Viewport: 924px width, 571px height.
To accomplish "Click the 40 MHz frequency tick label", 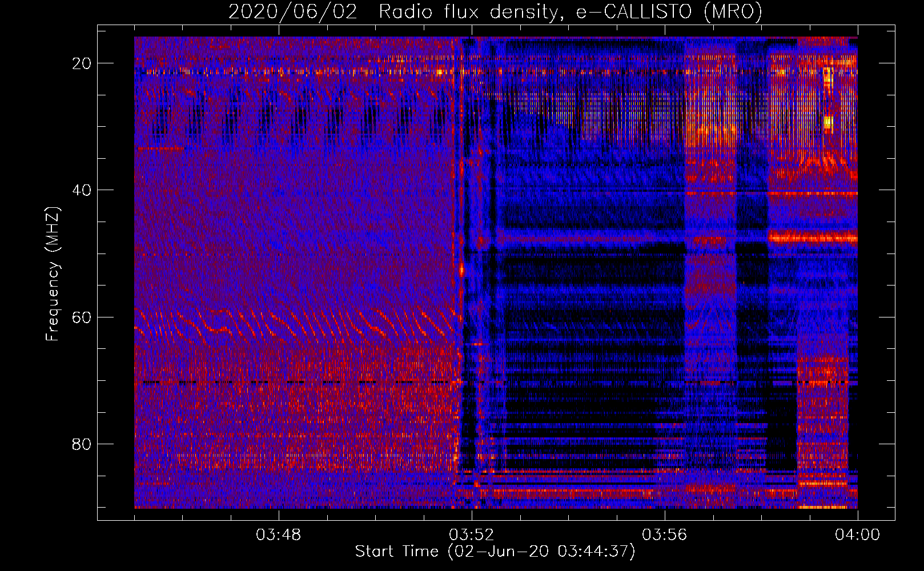I will [82, 190].
